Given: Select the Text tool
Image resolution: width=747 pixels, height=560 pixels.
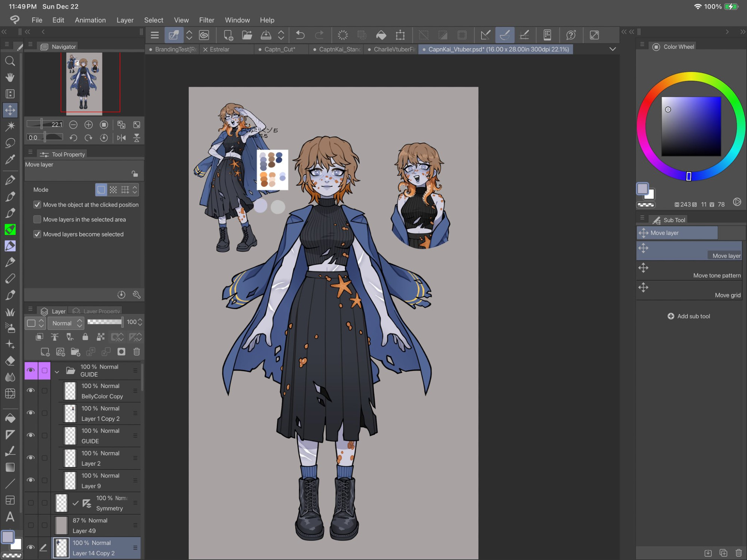Looking at the screenshot, I should tap(10, 517).
